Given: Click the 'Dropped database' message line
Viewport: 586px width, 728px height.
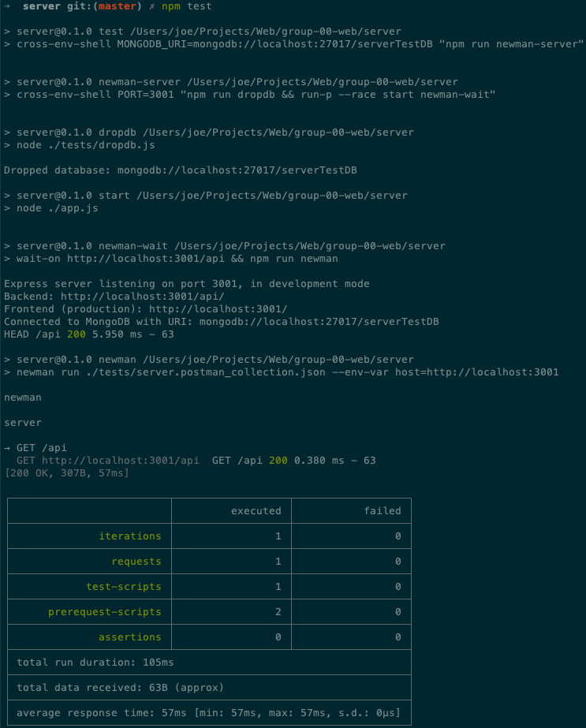Looking at the screenshot, I should pos(180,170).
